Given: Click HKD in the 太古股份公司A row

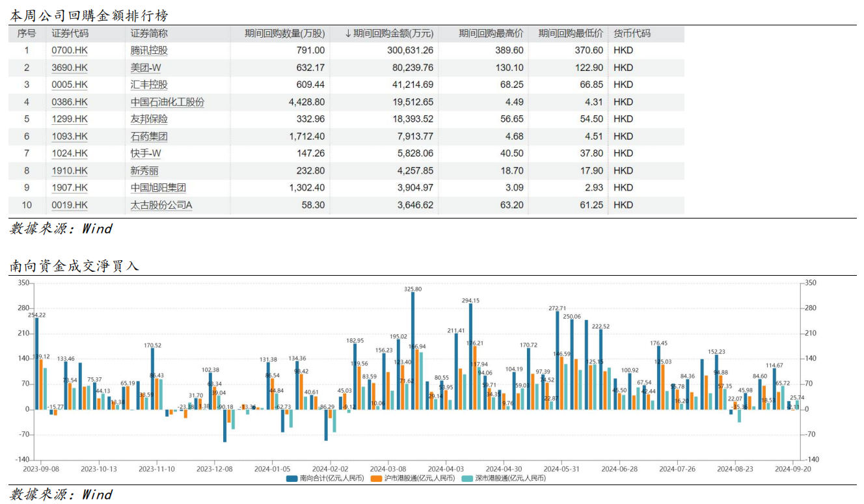Looking at the screenshot, I should 623,205.
